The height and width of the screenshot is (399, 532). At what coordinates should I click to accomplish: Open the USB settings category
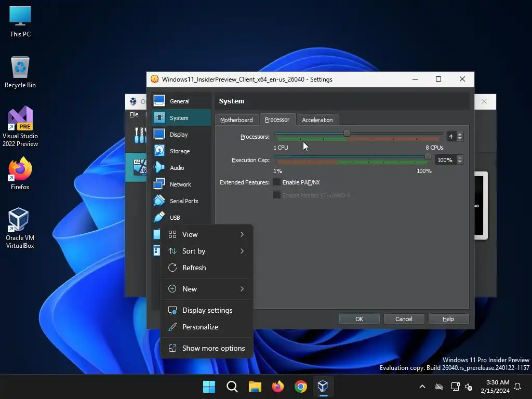181,218
